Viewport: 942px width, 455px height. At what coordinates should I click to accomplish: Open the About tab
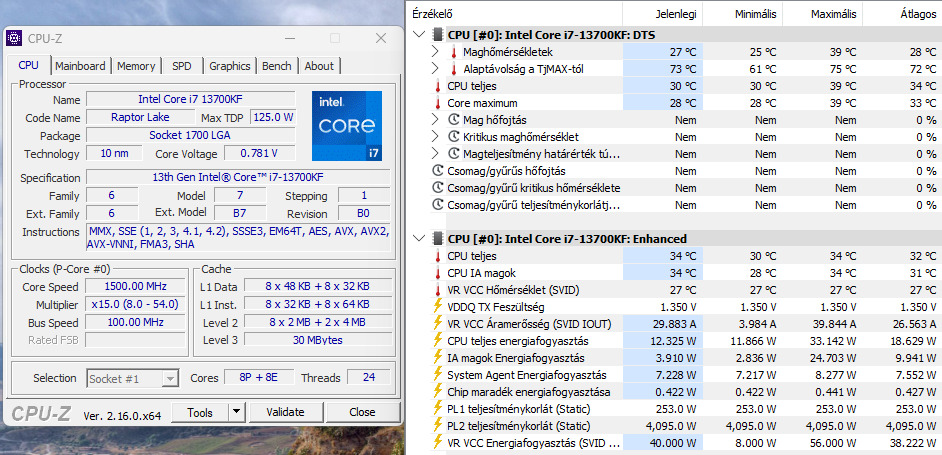(318, 66)
